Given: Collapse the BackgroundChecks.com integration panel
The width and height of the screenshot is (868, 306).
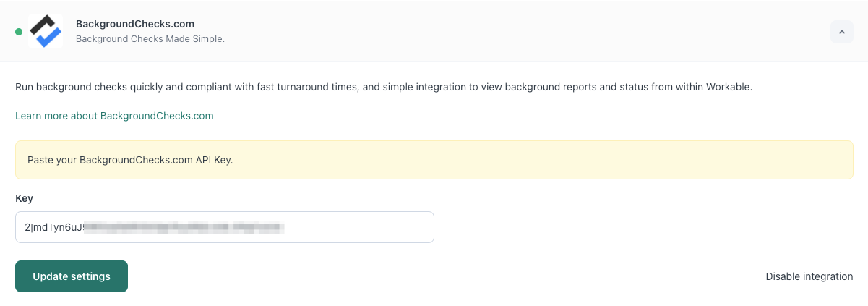Looking at the screenshot, I should [x=841, y=32].
